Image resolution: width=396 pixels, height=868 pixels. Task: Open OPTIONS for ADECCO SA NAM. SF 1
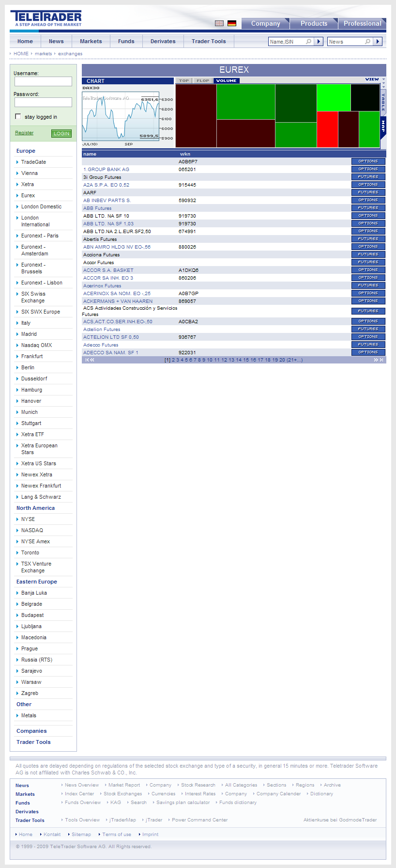(x=368, y=352)
